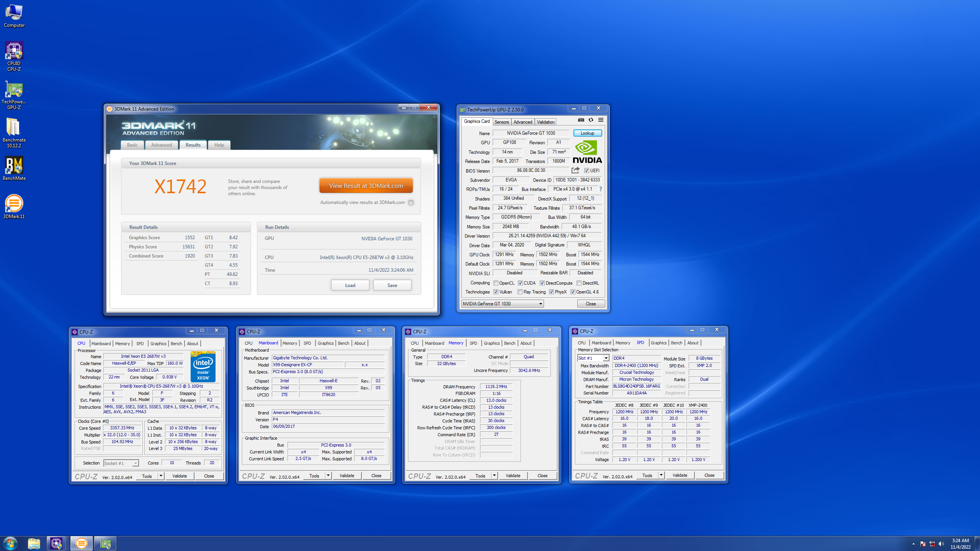This screenshot has width=980, height=551.
Task: Click the 3DMark 11 window title icon
Action: pos(109,109)
